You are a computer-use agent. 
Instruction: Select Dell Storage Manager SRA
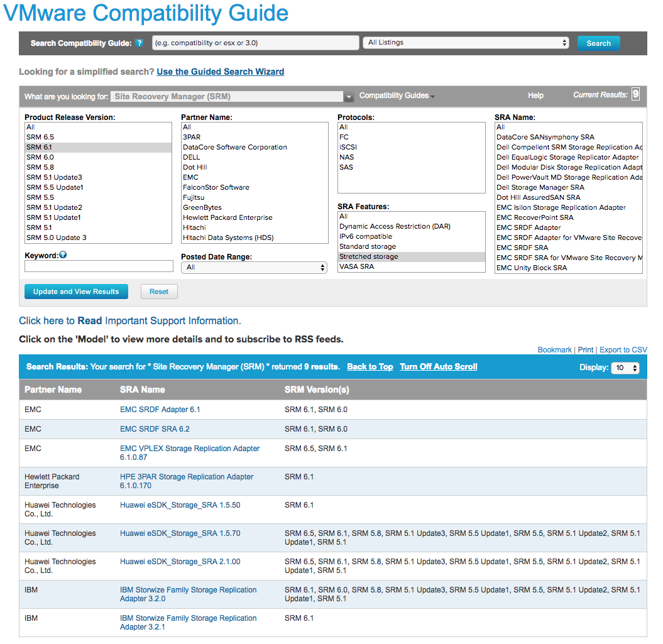[569, 187]
